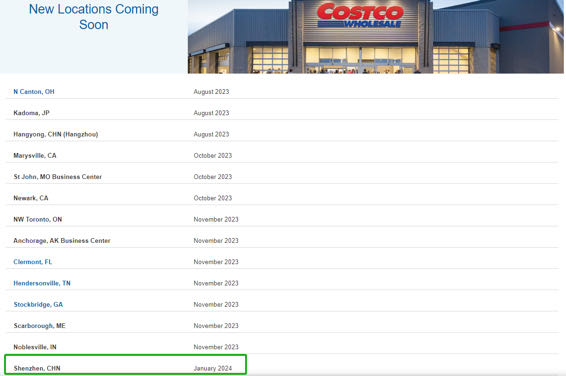Click the Noblesville, IN location entry
The image size is (566, 376).
[35, 347]
